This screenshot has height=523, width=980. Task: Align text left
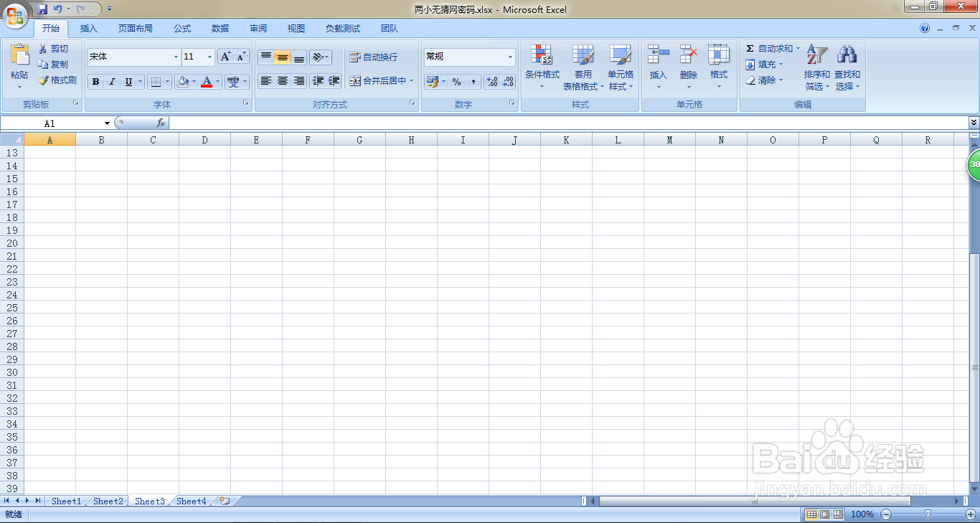pyautogui.click(x=266, y=81)
